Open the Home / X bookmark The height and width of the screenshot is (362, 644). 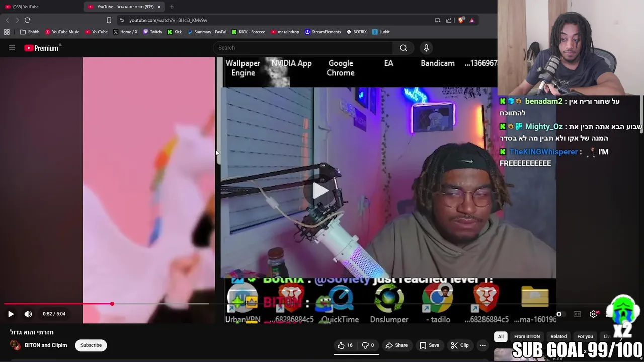coord(125,32)
